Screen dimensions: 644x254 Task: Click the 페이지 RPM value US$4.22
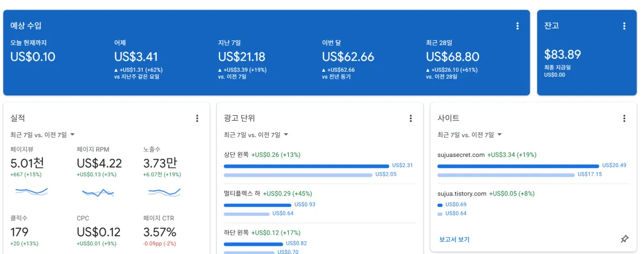coord(99,163)
